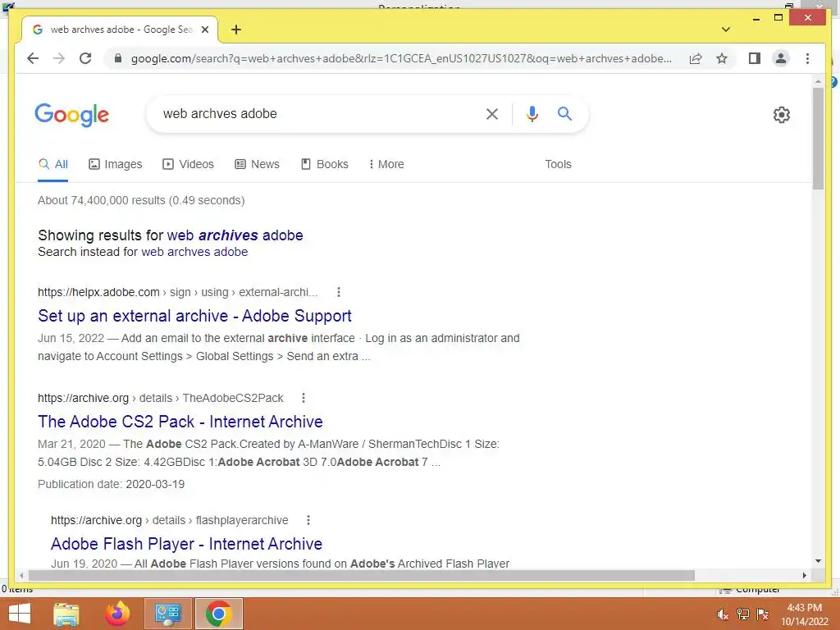Clear the search box with the X
840x630 pixels.
click(x=492, y=113)
